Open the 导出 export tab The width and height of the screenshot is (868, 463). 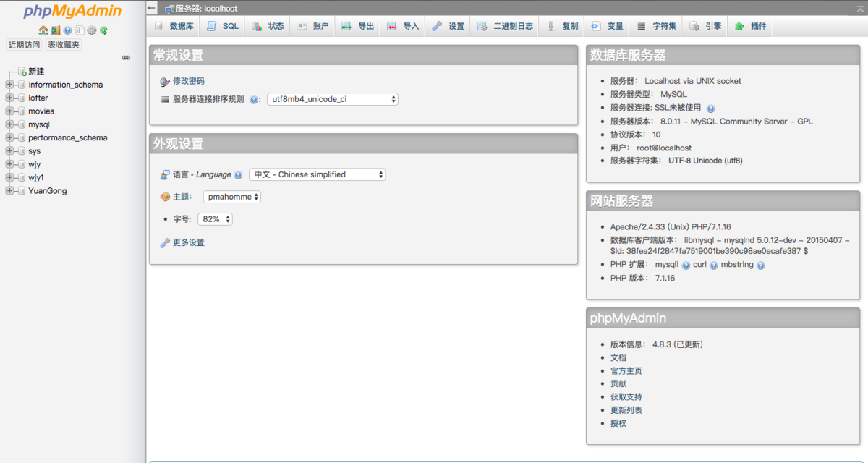tap(358, 26)
